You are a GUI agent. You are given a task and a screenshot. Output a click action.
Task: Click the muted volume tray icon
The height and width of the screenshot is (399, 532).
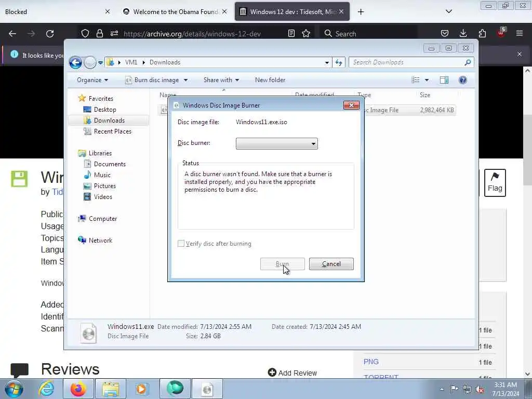click(480, 390)
